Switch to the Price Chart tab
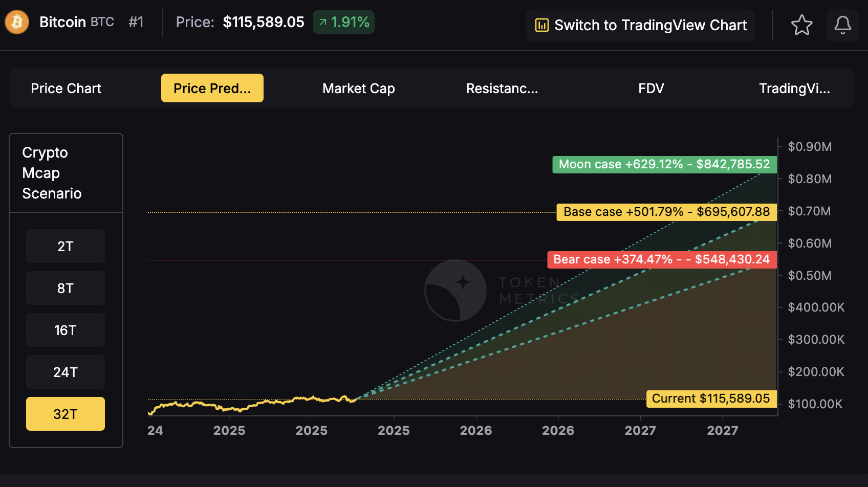 click(x=66, y=88)
